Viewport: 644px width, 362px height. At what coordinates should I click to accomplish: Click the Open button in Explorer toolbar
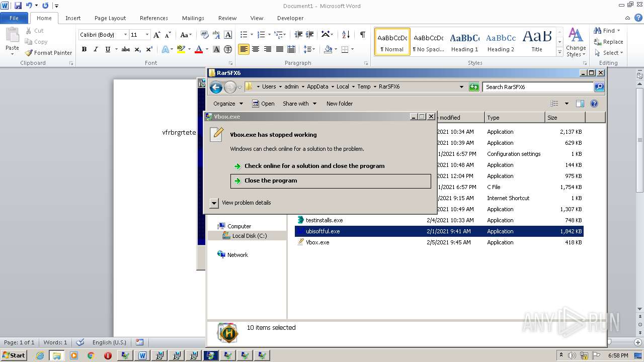pos(263,104)
